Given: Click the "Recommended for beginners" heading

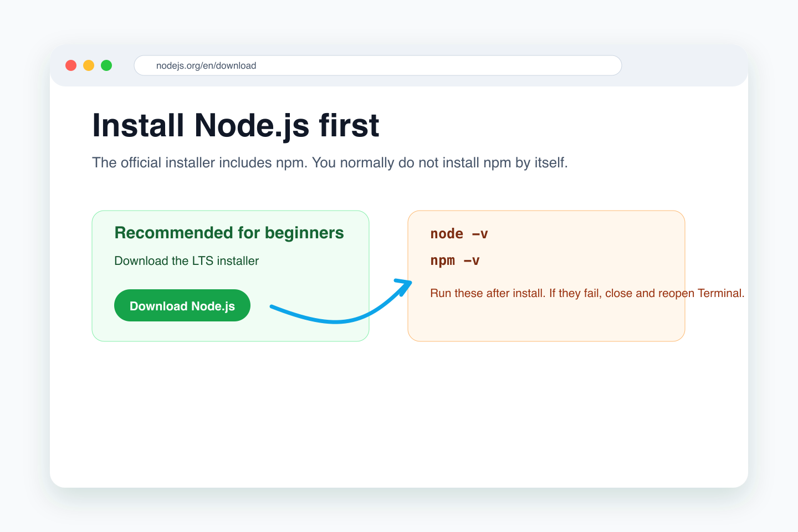Looking at the screenshot, I should 229,233.
